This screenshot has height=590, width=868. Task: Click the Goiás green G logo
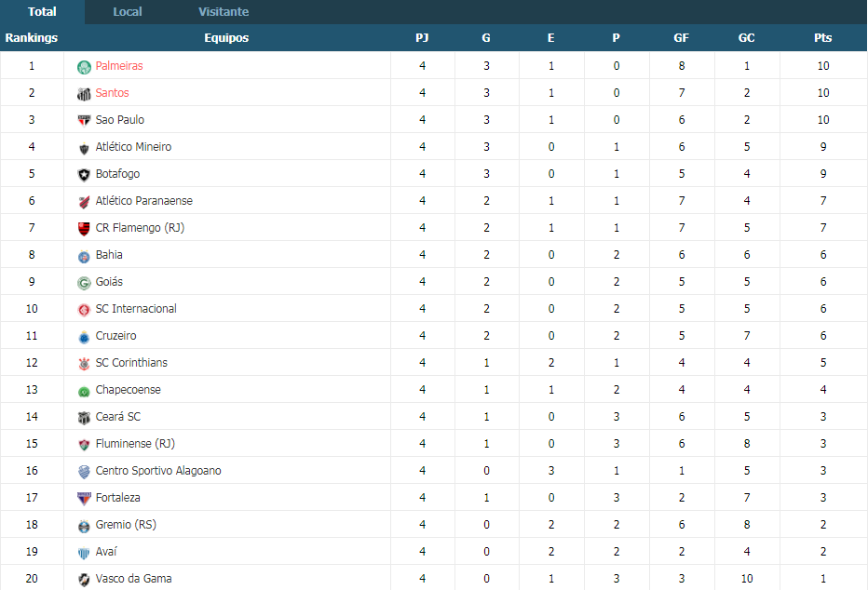84,283
